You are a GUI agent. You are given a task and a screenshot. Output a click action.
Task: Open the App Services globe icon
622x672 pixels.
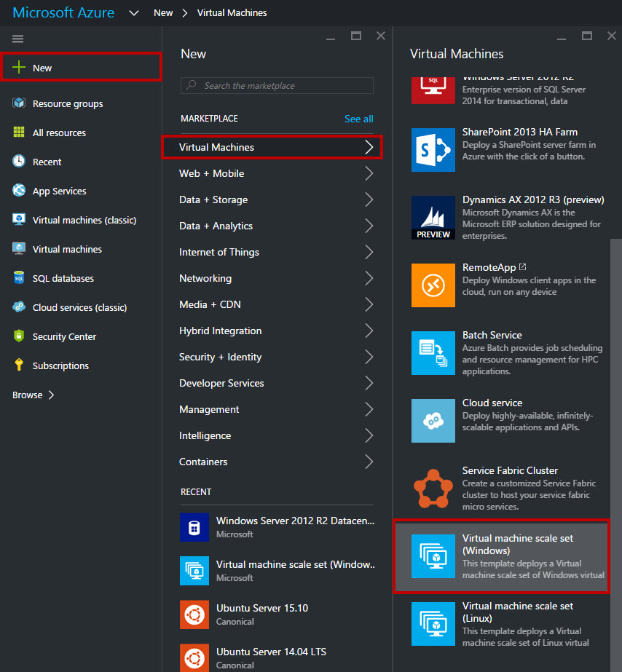19,190
